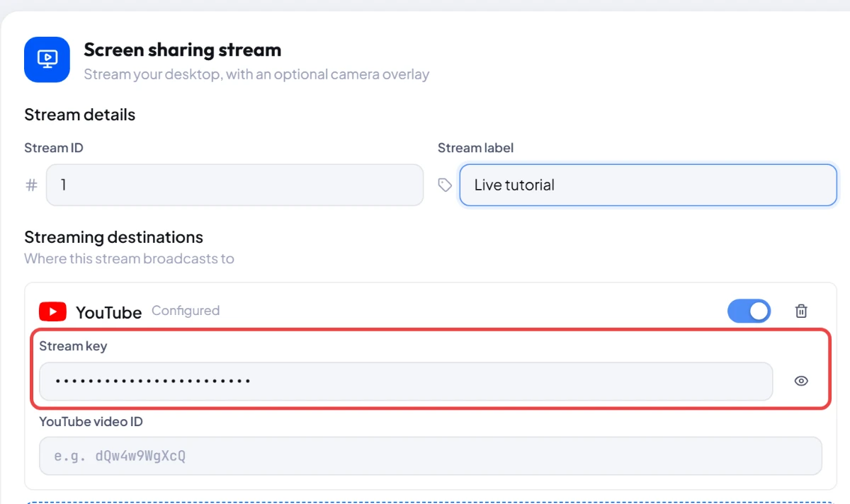The width and height of the screenshot is (850, 504).
Task: Click the 'Stream your desktop' subtitle text
Action: [x=256, y=74]
